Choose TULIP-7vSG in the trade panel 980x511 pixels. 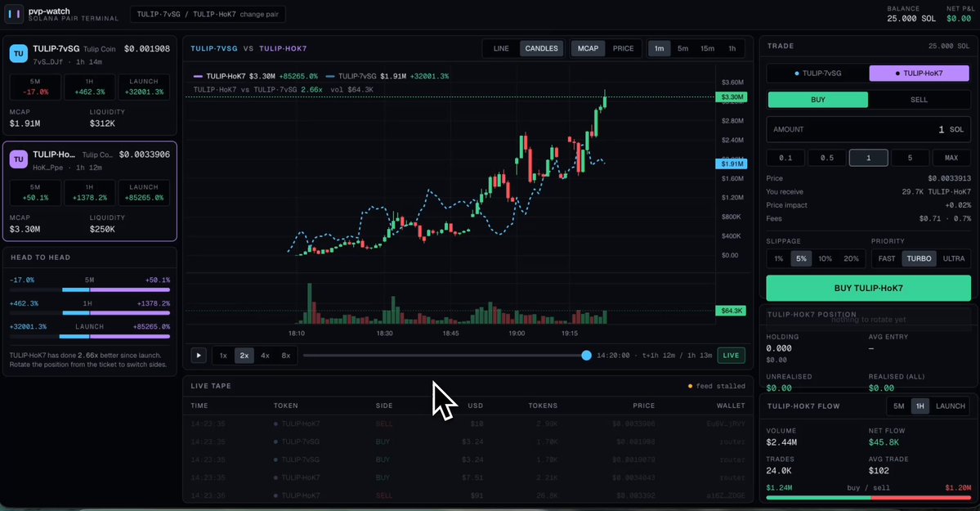[x=818, y=74]
